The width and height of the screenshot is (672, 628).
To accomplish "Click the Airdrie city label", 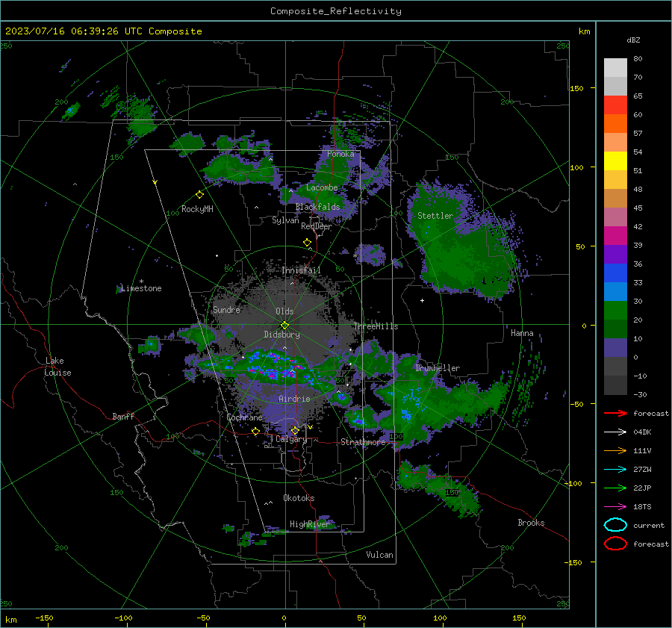I will [x=294, y=399].
